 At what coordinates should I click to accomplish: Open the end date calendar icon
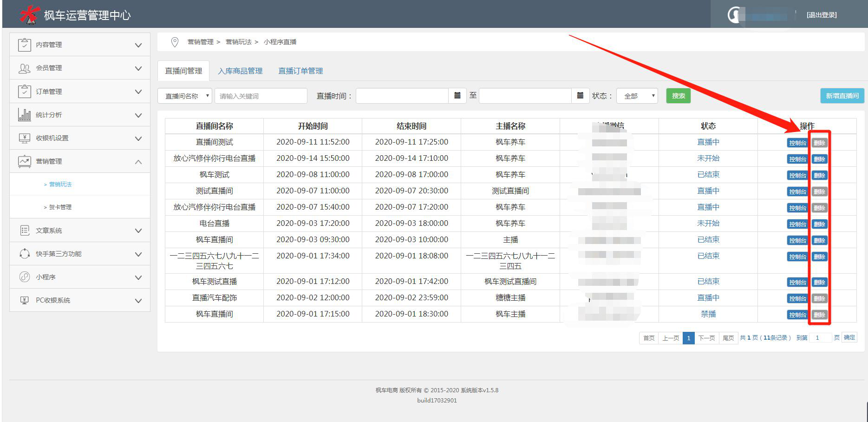[580, 96]
